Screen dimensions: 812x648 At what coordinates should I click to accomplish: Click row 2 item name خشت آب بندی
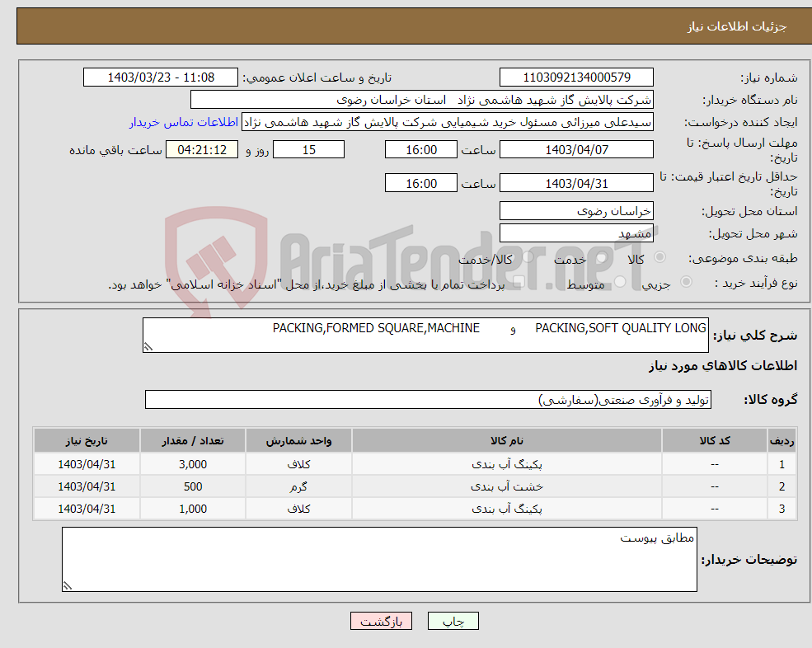pyautogui.click(x=506, y=486)
